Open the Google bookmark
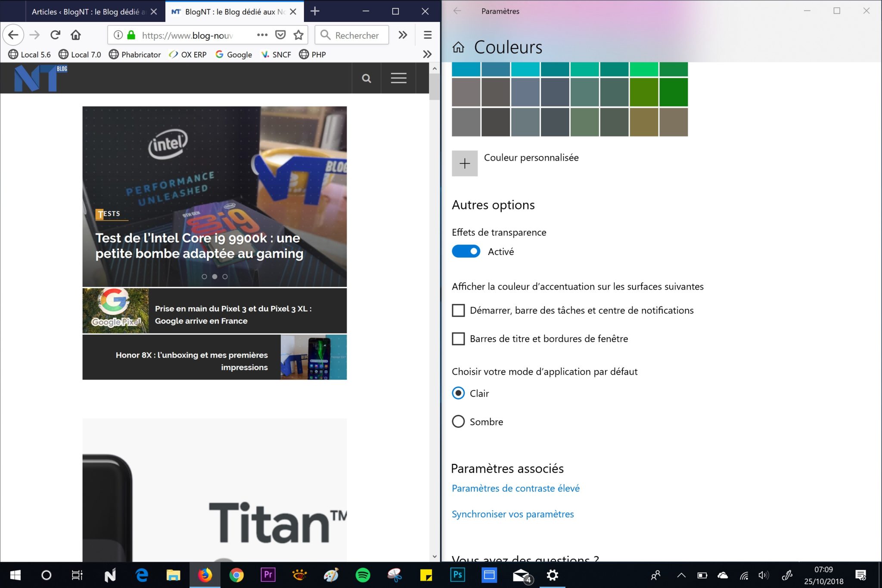 coord(234,54)
